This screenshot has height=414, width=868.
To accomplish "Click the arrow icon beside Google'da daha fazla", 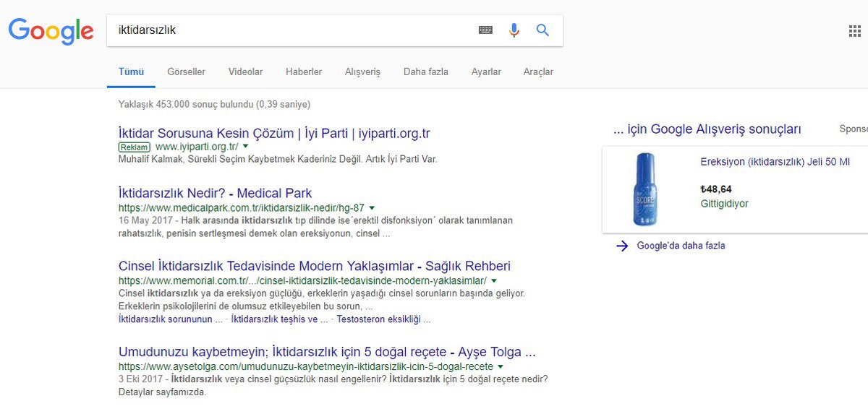I will [622, 246].
